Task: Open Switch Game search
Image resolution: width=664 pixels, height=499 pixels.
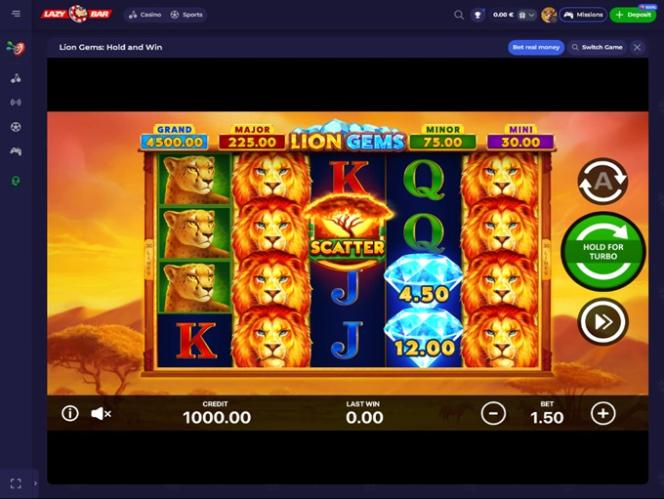Action: tap(597, 47)
